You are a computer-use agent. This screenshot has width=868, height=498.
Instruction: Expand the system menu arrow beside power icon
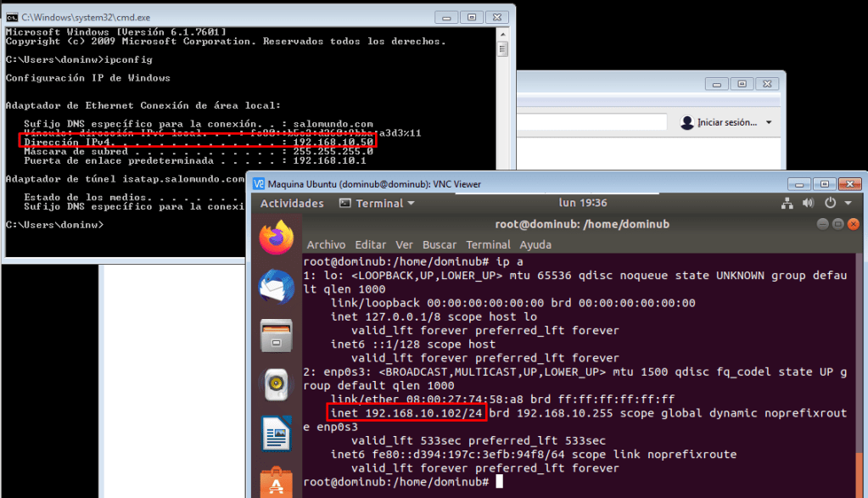point(847,204)
